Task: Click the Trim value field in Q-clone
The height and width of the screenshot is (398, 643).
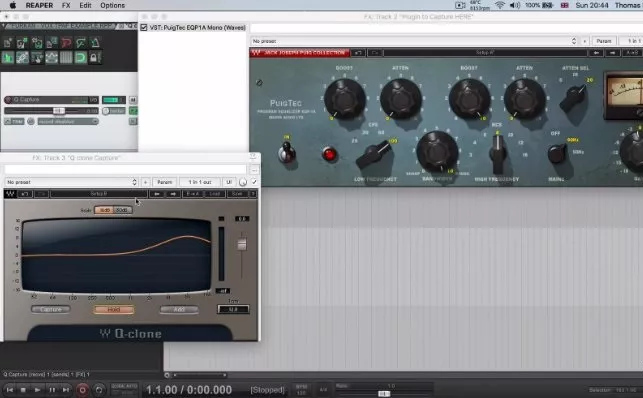Action: point(233,309)
